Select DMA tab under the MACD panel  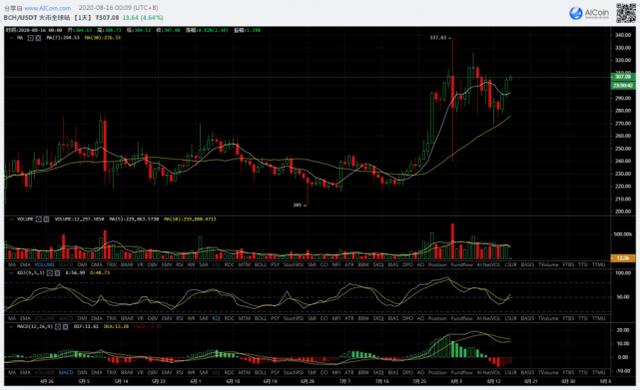point(97,372)
